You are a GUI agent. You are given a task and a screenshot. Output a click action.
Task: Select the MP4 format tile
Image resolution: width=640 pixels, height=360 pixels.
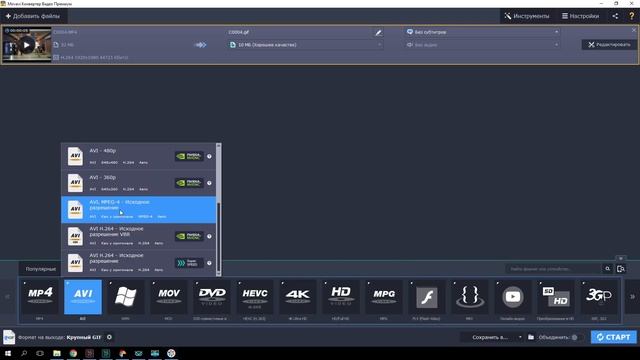click(x=40, y=297)
